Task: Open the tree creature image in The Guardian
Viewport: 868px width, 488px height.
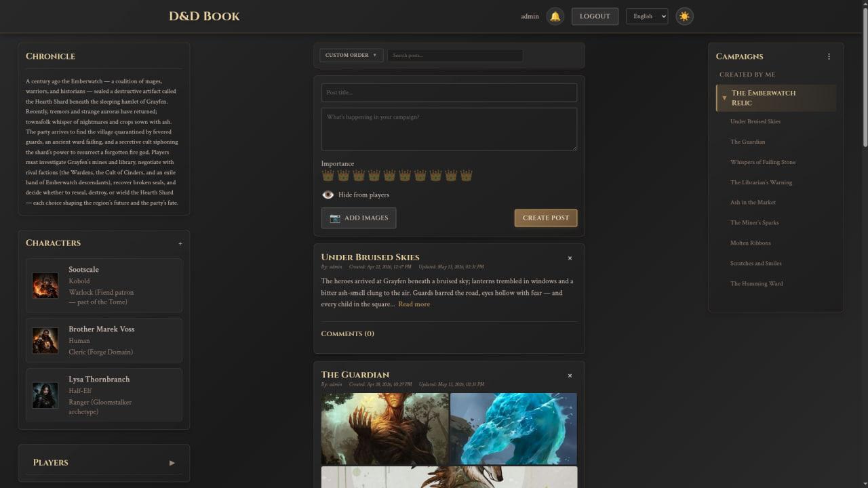Action: pos(384,429)
